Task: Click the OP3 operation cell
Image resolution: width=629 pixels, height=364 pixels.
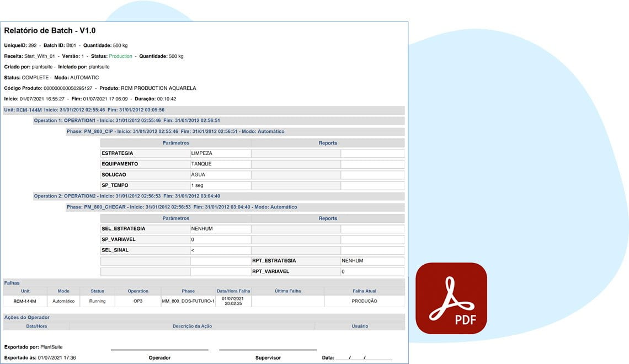Action: (138, 301)
